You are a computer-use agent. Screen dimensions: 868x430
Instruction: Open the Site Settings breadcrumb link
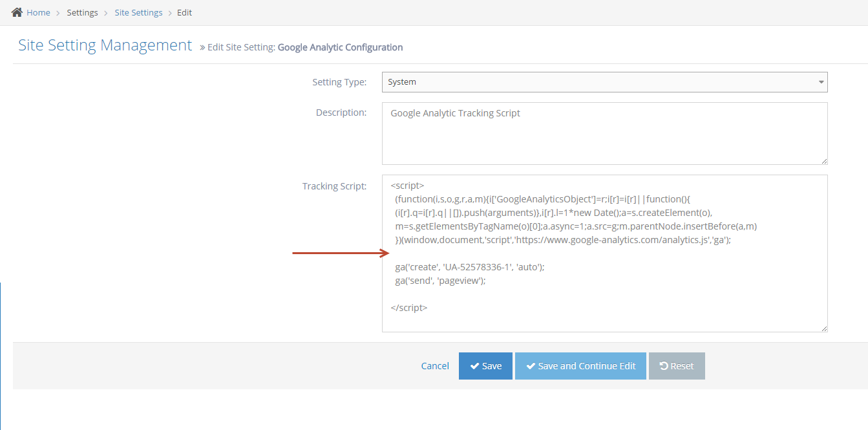coord(138,12)
